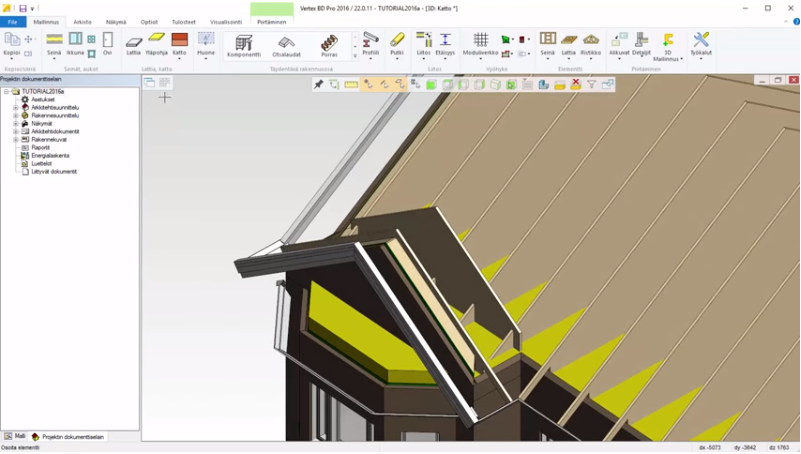
Task: Switch to the Arkisto ribbon tab
Action: (x=82, y=22)
